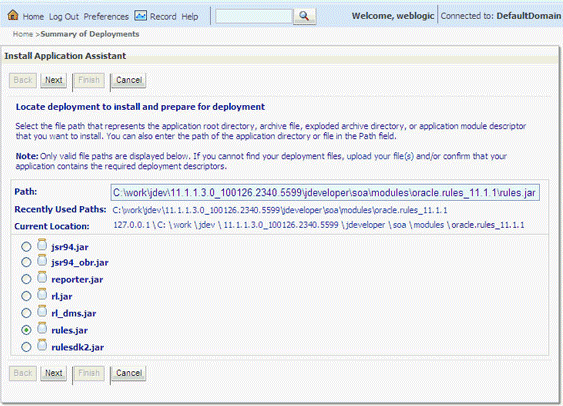Click 11.1.1.3.0_100126.2340.5599 in Current Location

click(x=281, y=225)
